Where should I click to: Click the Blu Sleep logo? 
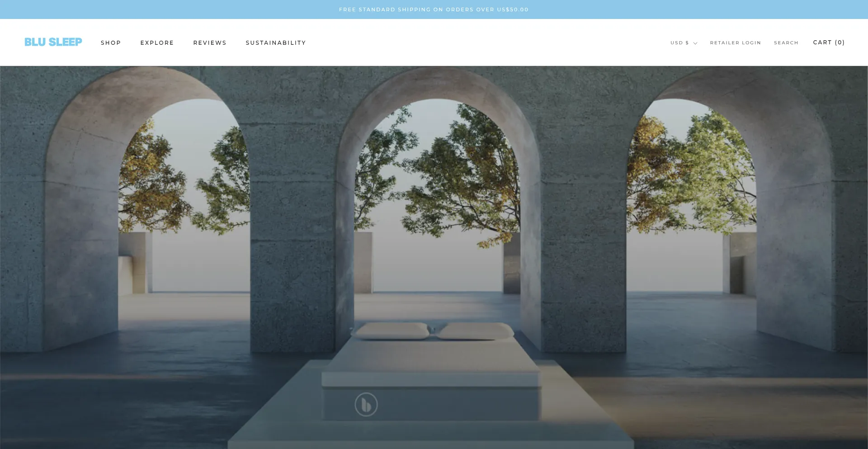pos(53,42)
